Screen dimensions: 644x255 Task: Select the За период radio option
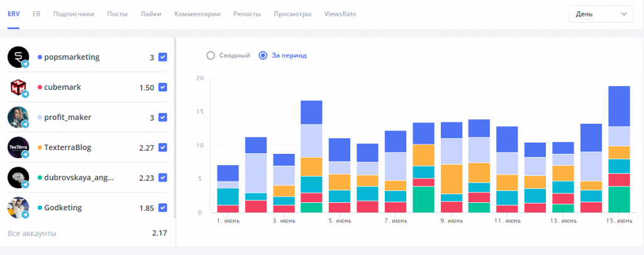pyautogui.click(x=264, y=55)
